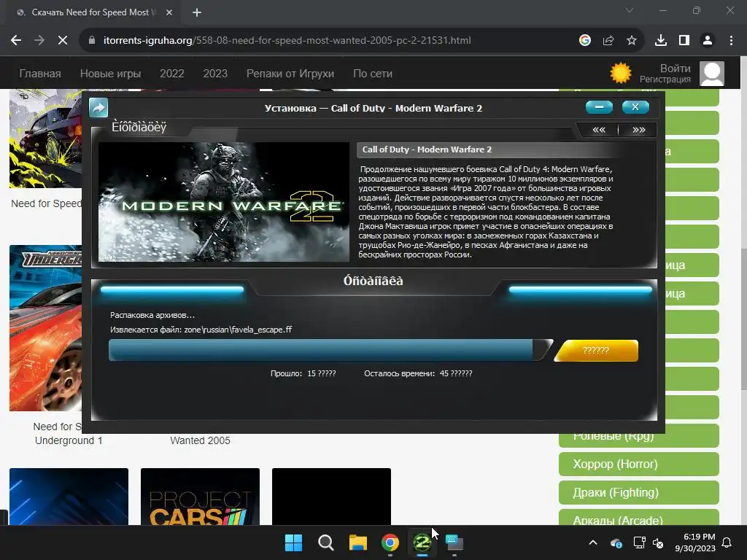
Task: Open network display tray icon
Action: 639,542
